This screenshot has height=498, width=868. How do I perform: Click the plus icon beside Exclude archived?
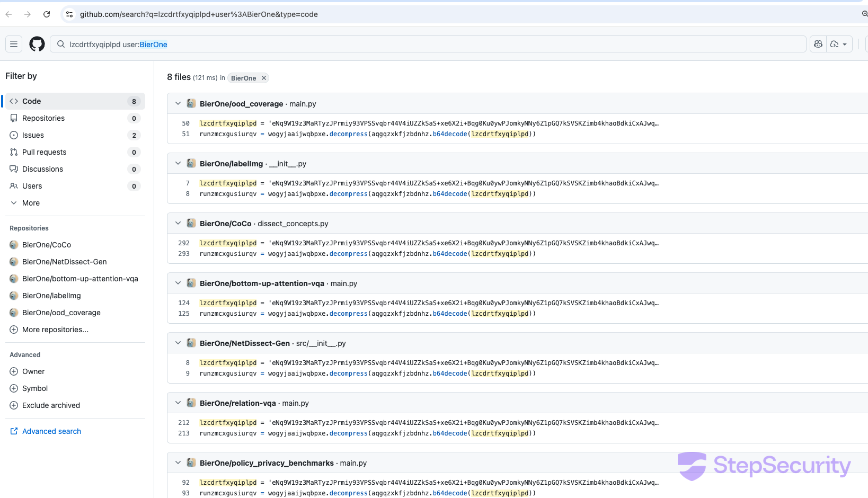[14, 405]
